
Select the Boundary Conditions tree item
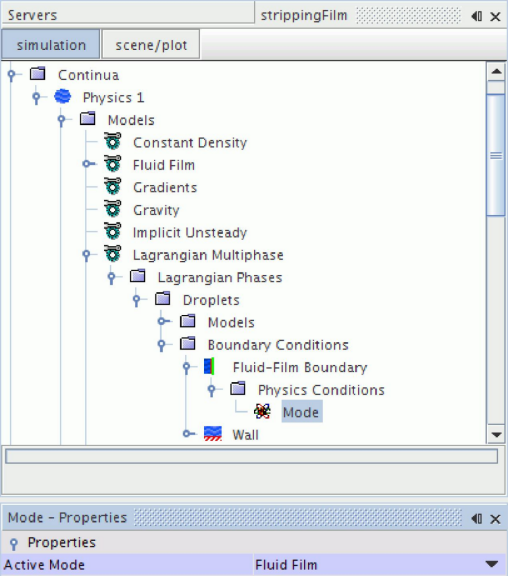[x=278, y=345]
